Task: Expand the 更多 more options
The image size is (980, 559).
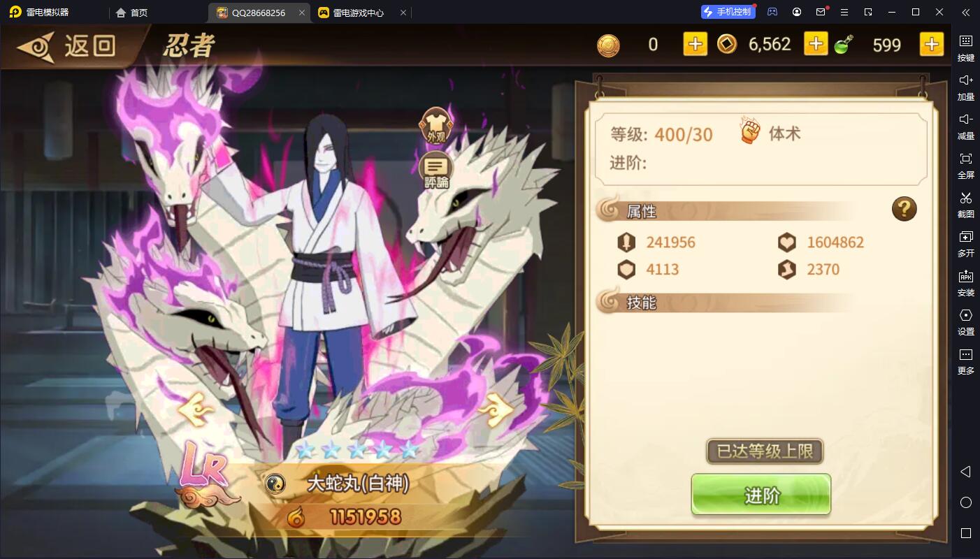Action: 966,360
